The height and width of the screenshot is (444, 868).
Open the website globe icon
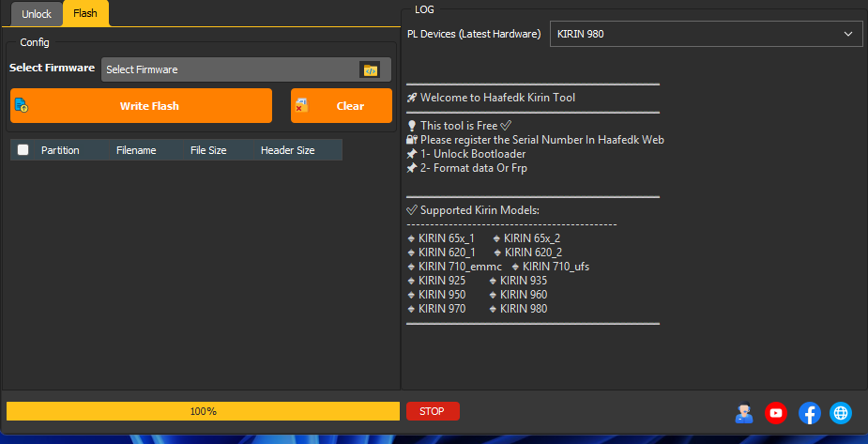[841, 412]
